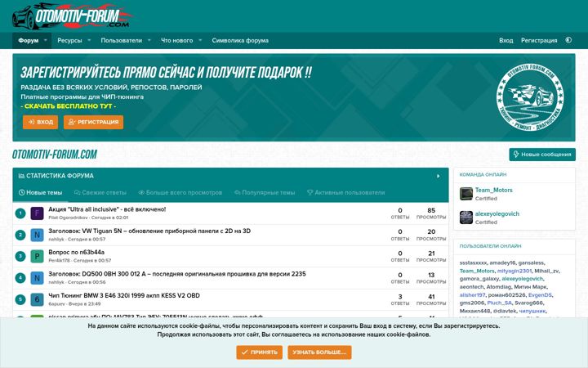
Task: Open Team_Motors avatar in Команда онлайн
Action: [x=466, y=194]
